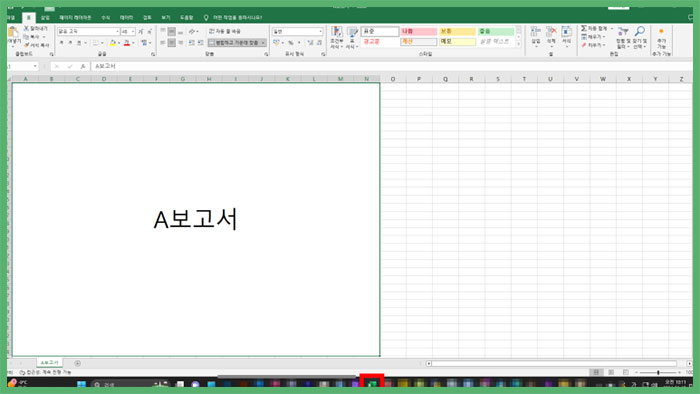
Task: Toggle underline formatting
Action: (79, 43)
